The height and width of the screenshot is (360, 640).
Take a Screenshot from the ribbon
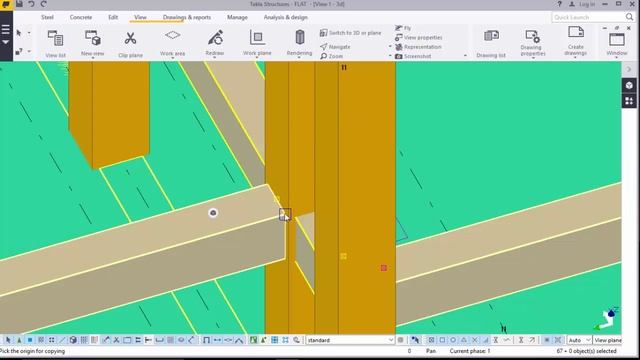point(413,56)
